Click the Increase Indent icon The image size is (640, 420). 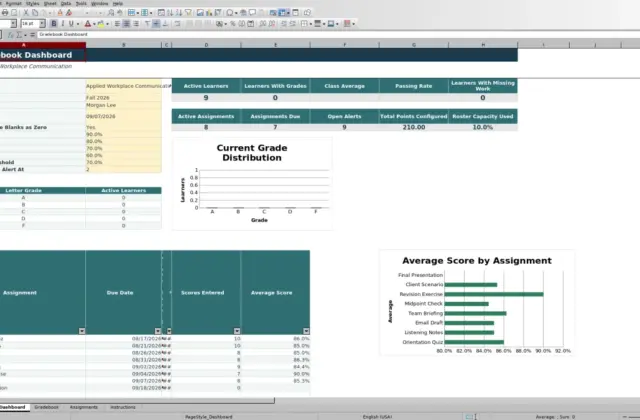click(x=284, y=24)
